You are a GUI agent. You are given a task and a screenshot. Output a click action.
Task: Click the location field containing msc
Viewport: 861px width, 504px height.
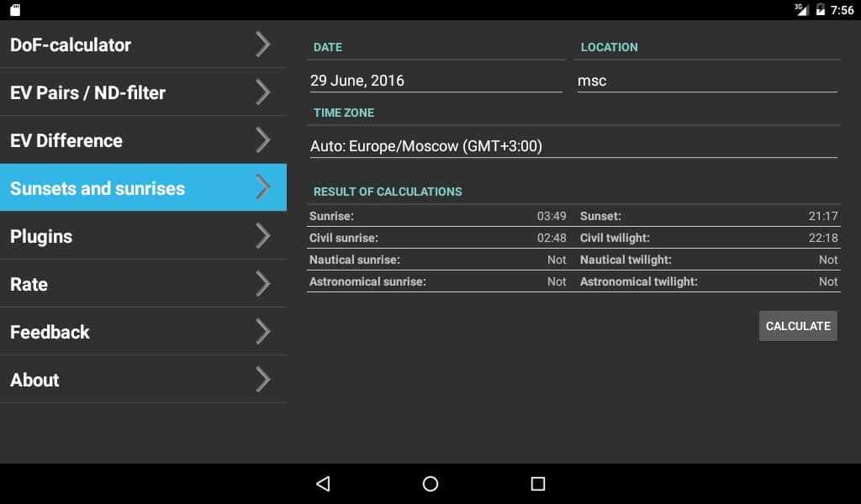(x=706, y=81)
